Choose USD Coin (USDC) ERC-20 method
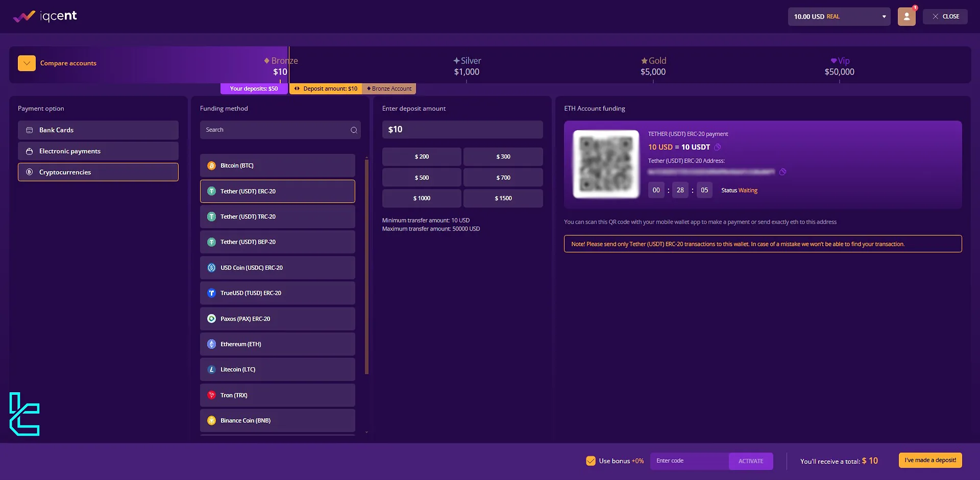The width and height of the screenshot is (980, 480). point(278,268)
